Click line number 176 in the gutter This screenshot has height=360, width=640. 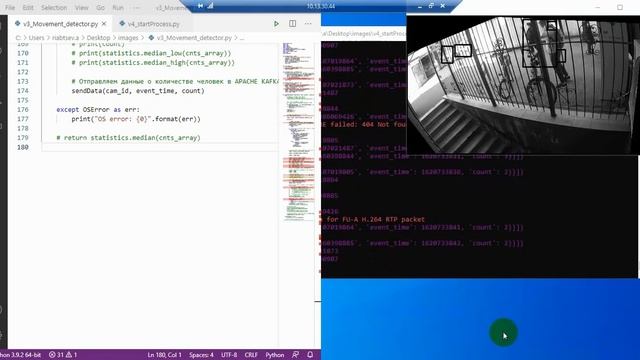[23, 110]
